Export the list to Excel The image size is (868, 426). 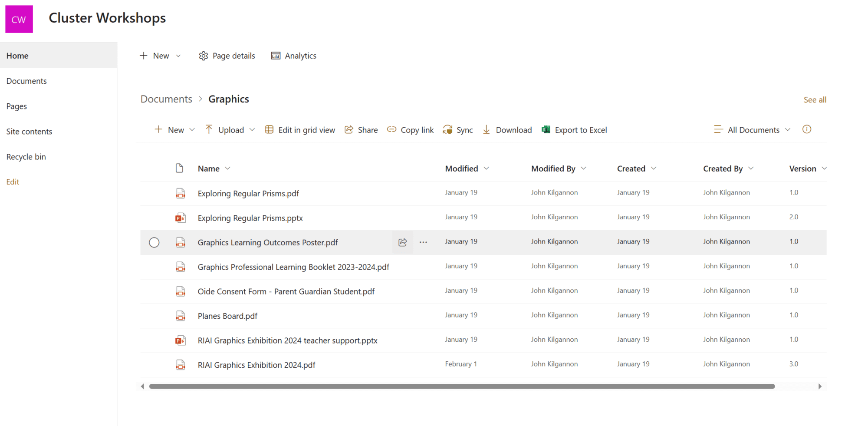click(574, 130)
